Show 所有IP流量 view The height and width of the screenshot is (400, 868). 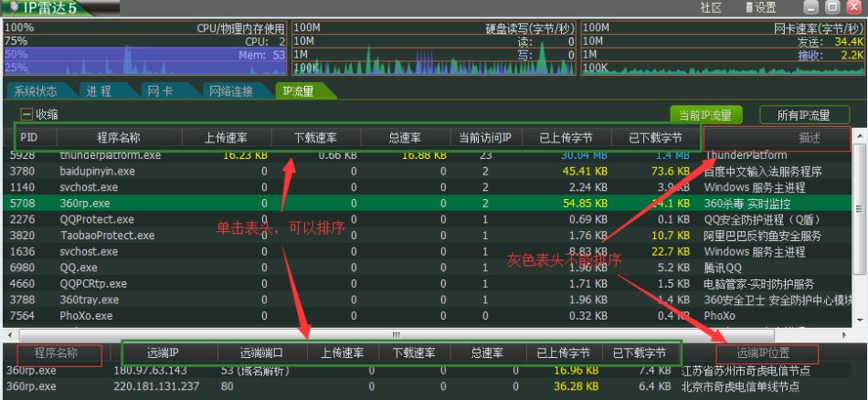[x=804, y=115]
